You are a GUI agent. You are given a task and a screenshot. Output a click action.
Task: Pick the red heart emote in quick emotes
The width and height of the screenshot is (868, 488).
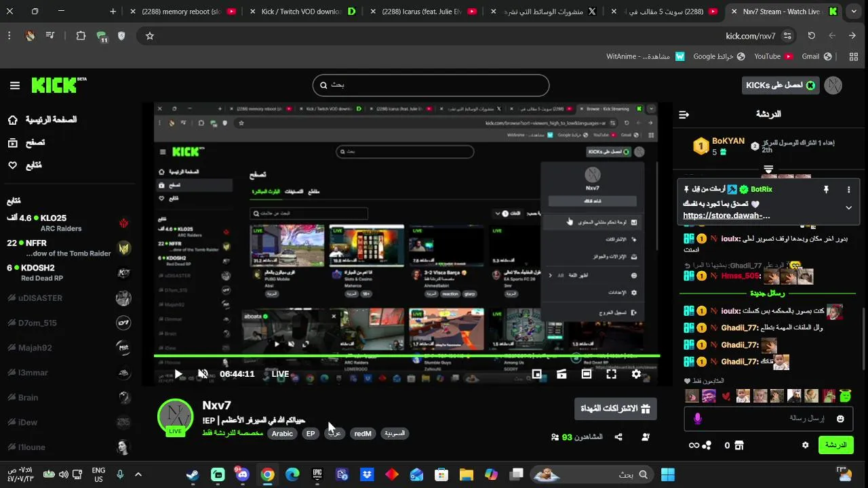tap(726, 396)
